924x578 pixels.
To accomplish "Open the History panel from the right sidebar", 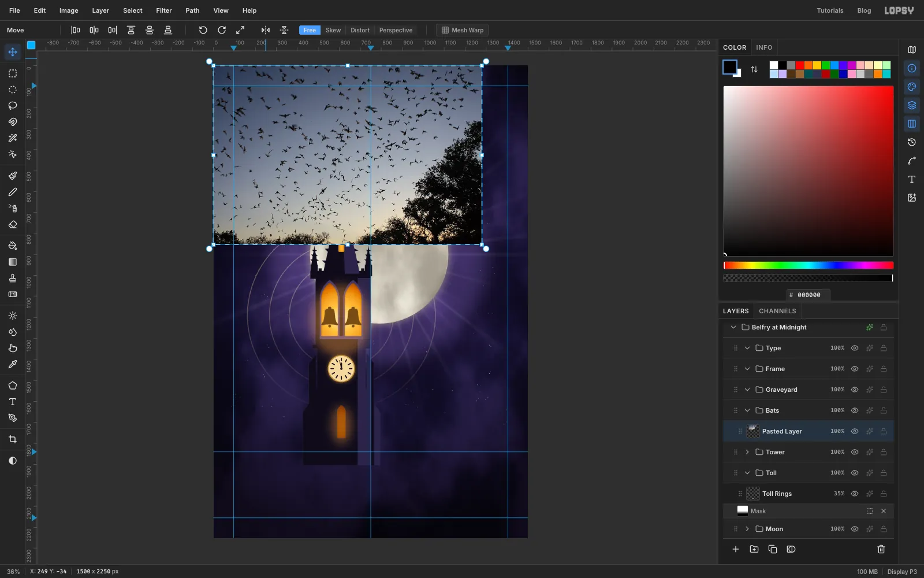I will click(912, 142).
